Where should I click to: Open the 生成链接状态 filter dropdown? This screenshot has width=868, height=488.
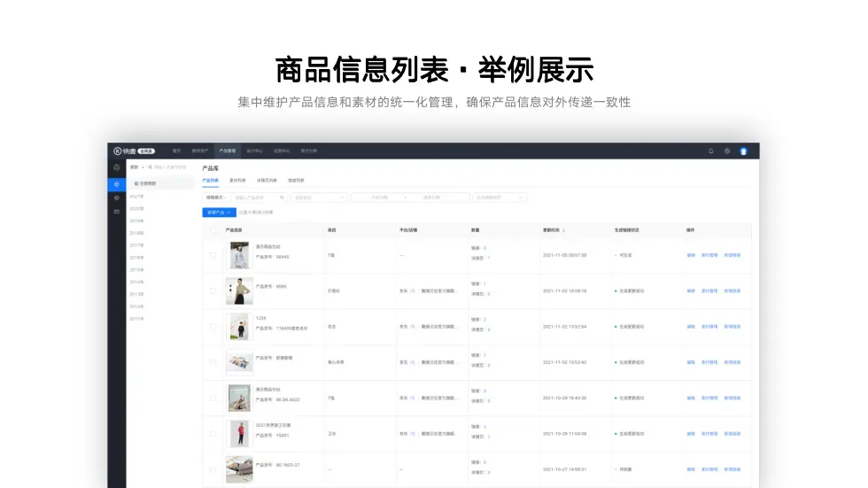(500, 198)
